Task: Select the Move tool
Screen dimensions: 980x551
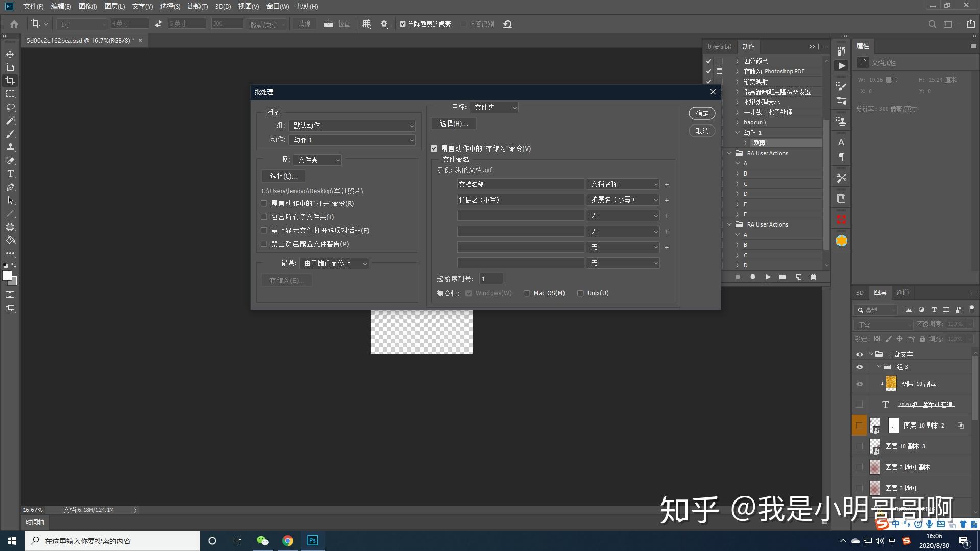Action: pos(10,54)
